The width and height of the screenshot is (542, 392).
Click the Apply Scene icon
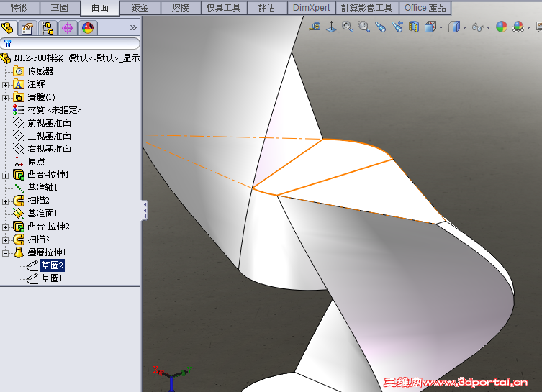pyautogui.click(x=518, y=27)
